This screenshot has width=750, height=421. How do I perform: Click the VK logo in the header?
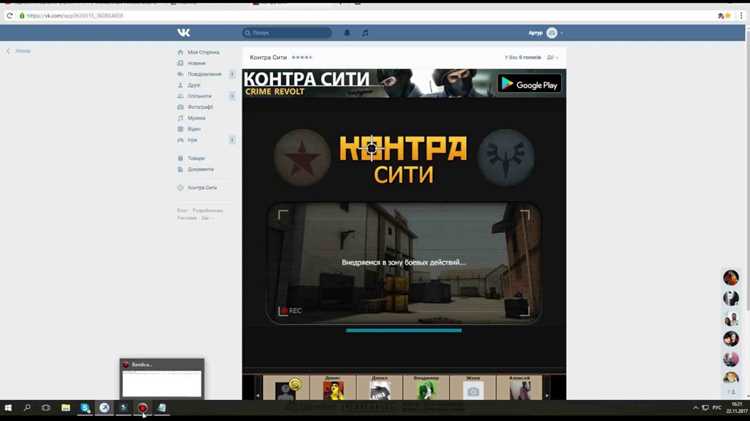pos(184,33)
